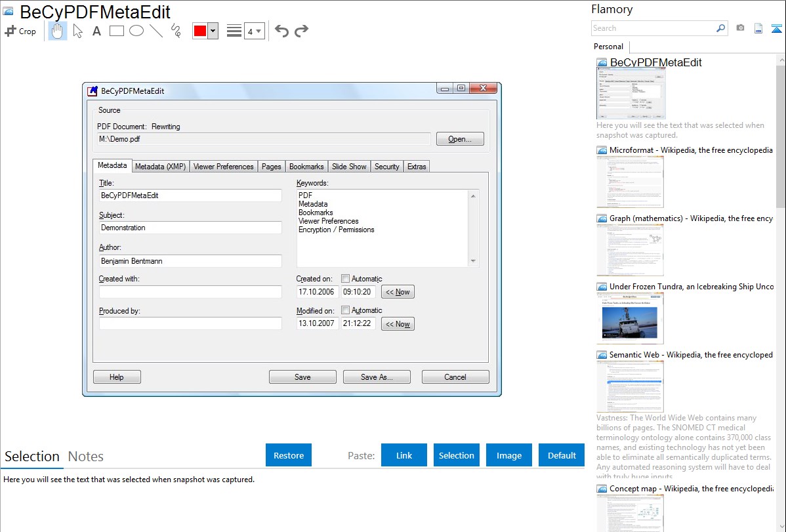Open the line thickness dropdown showing 4
786x532 pixels.
point(255,31)
